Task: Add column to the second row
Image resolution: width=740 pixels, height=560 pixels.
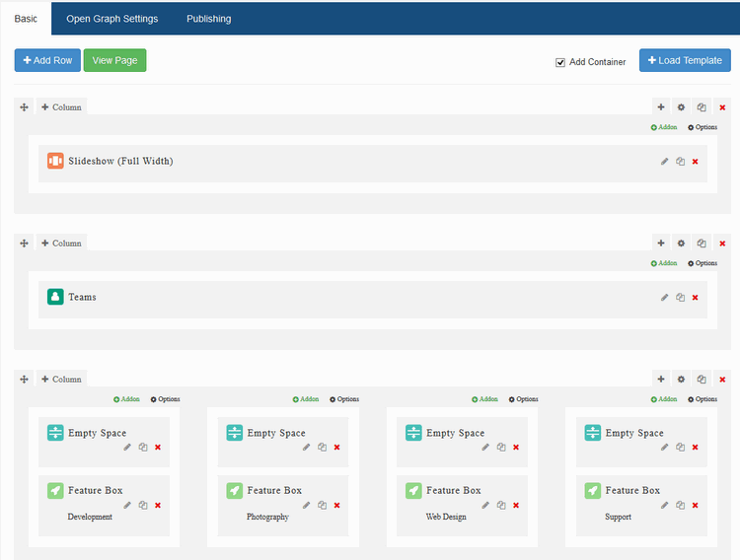Action: [61, 243]
